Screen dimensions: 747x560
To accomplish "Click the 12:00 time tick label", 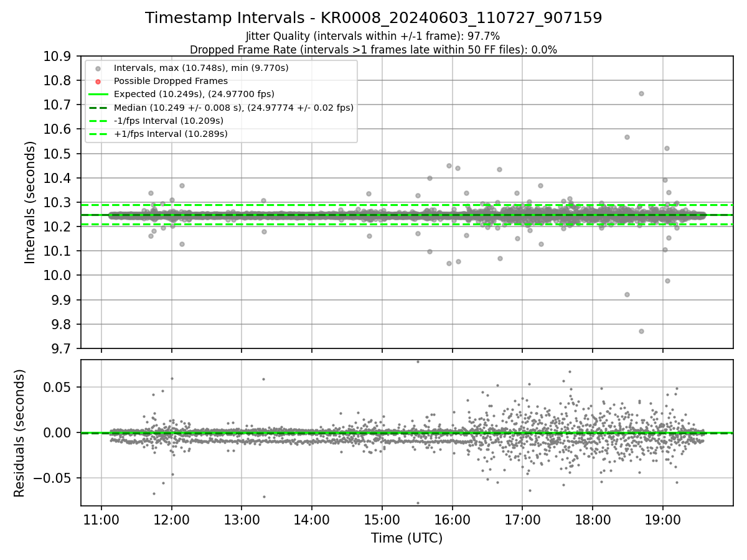I will click(172, 520).
